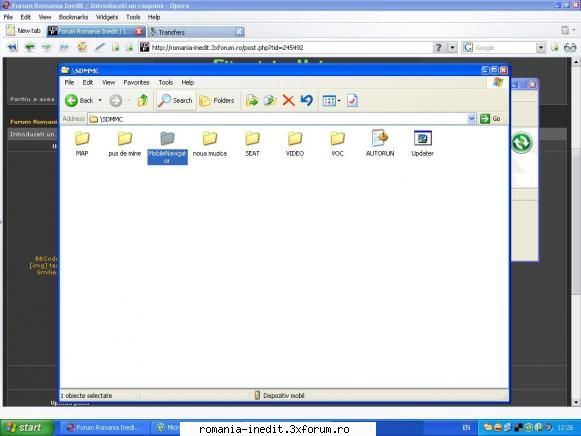
Task: Open the Search pane in Explorer
Action: coord(175,100)
